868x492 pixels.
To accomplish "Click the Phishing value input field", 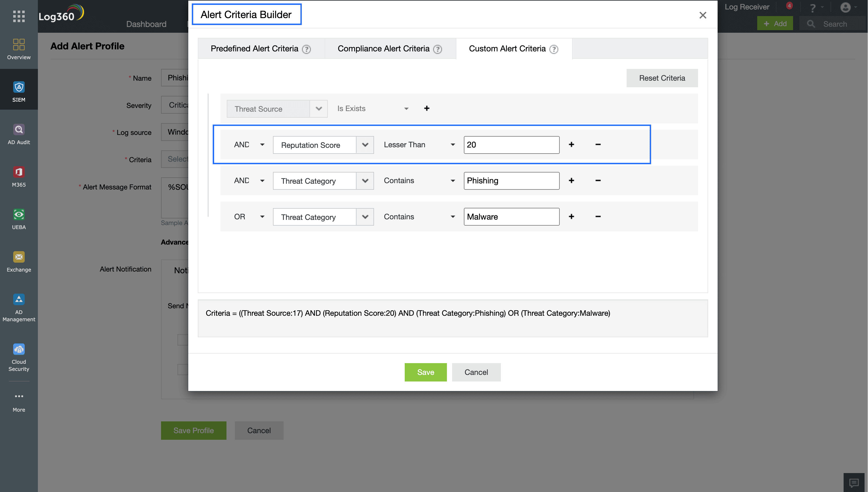I will (x=511, y=181).
